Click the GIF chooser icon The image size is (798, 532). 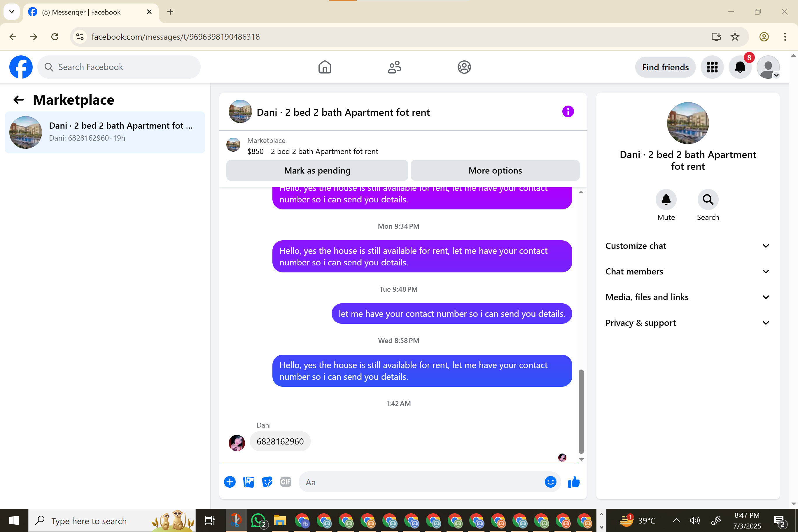285,482
